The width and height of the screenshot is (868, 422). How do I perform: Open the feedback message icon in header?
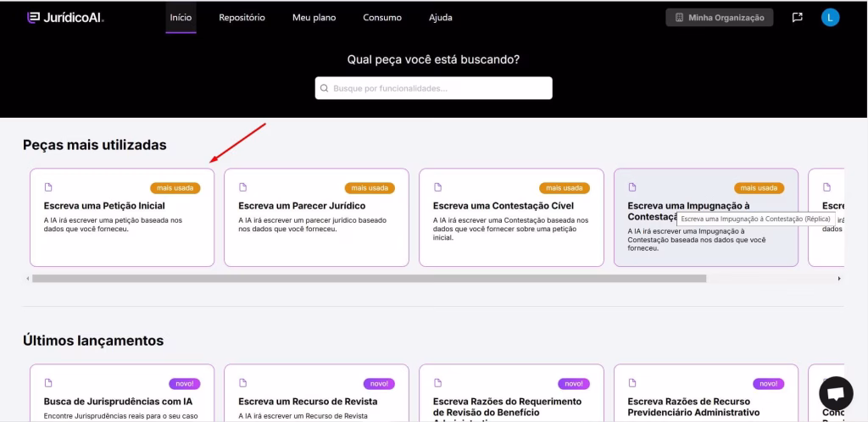pyautogui.click(x=797, y=18)
